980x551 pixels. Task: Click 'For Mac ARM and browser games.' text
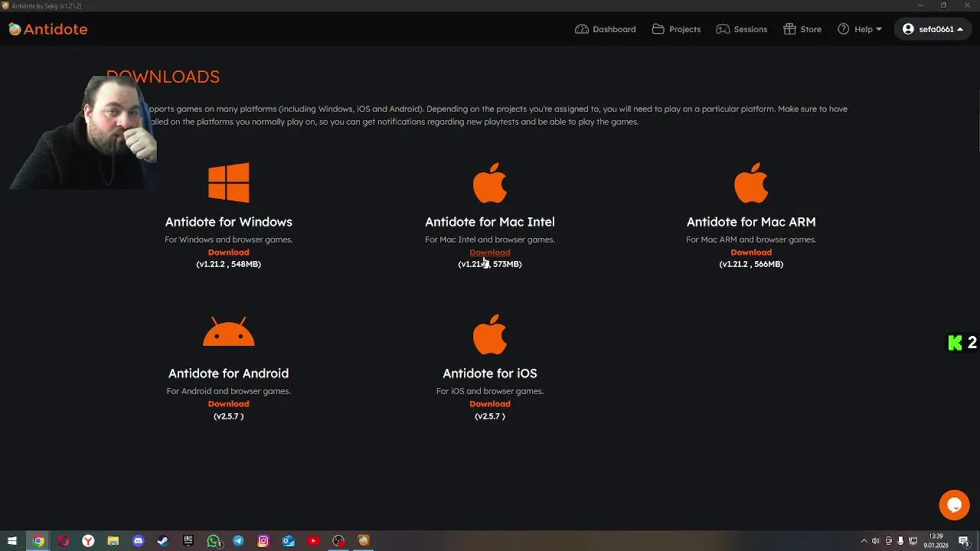(751, 240)
